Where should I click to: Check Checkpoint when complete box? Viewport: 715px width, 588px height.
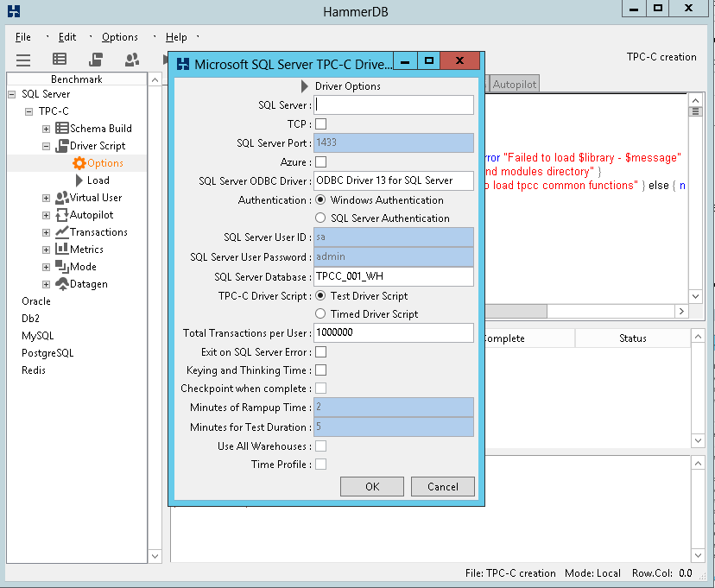coord(321,389)
